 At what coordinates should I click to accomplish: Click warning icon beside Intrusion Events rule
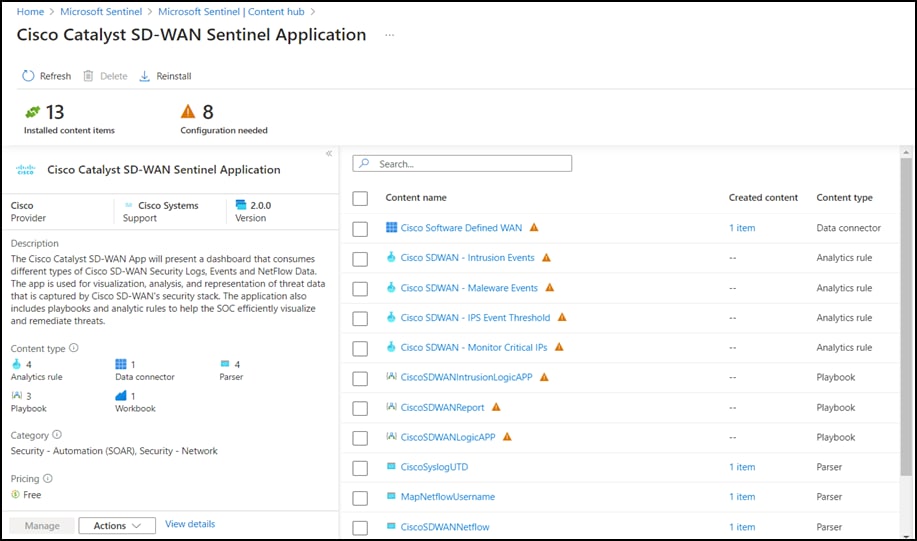[546, 257]
